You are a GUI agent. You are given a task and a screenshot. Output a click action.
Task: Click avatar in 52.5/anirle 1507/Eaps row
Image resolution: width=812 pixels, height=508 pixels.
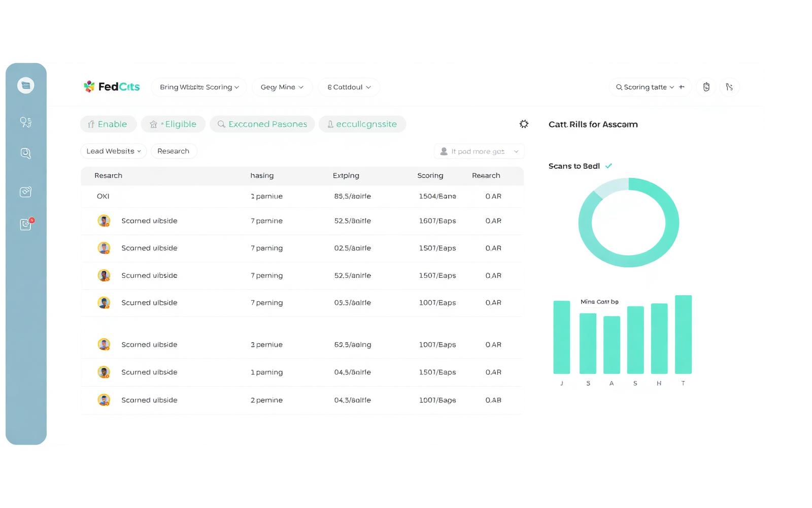coord(104,276)
